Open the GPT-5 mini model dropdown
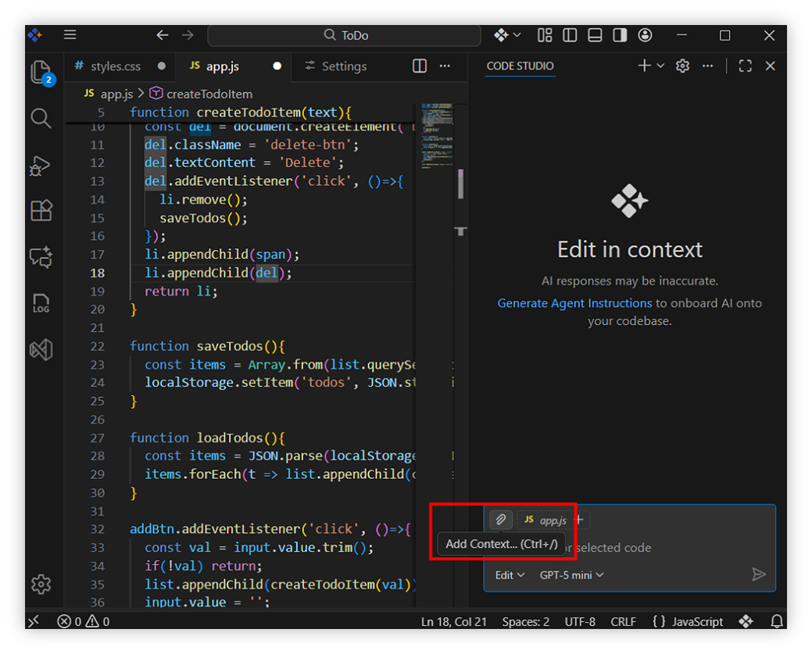 pyautogui.click(x=571, y=575)
